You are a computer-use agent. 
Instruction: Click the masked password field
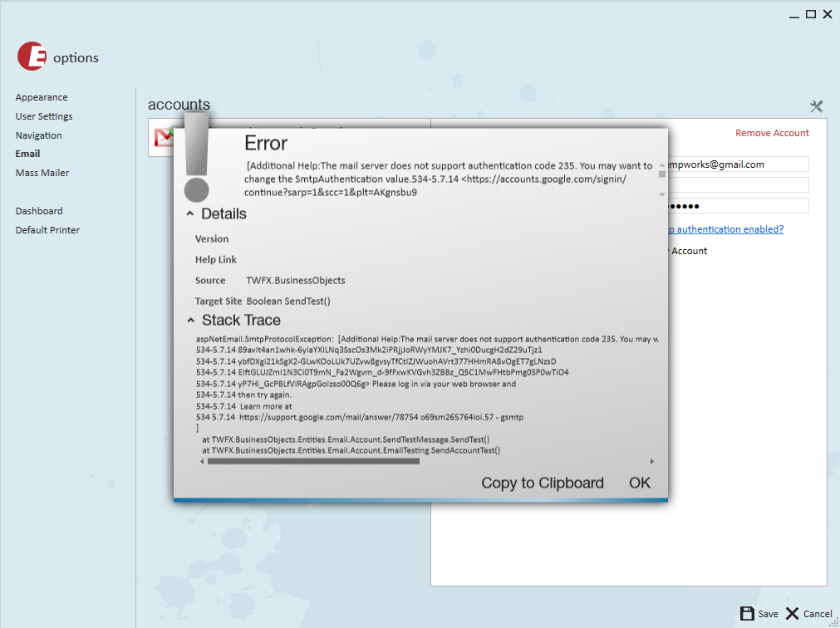738,206
